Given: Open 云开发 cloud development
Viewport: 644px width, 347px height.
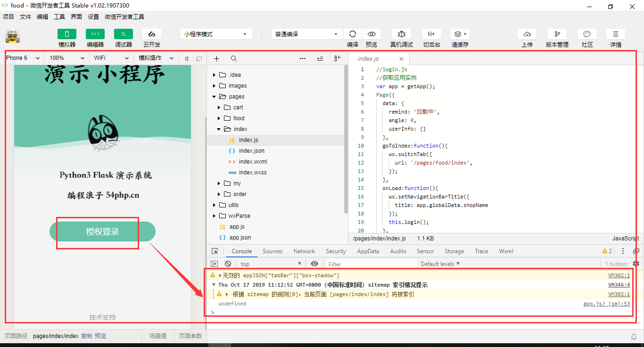Looking at the screenshot, I should pos(152,34).
